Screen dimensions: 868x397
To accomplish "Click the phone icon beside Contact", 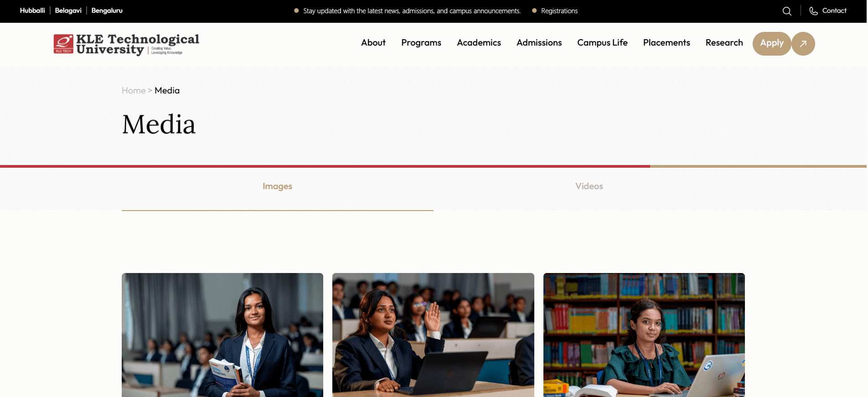I will point(813,11).
